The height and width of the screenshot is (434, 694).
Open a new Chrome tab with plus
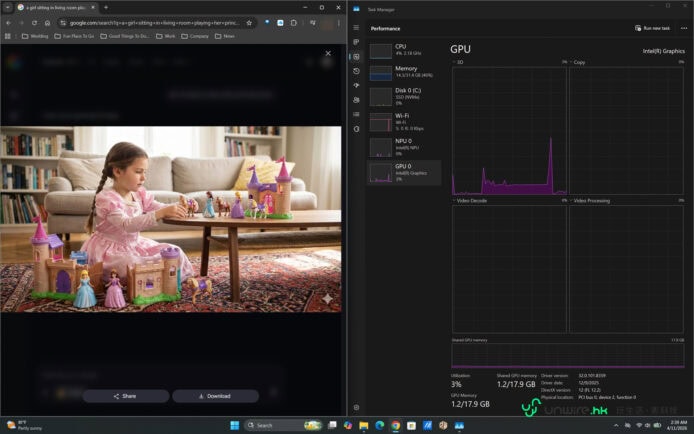pyautogui.click(x=106, y=8)
